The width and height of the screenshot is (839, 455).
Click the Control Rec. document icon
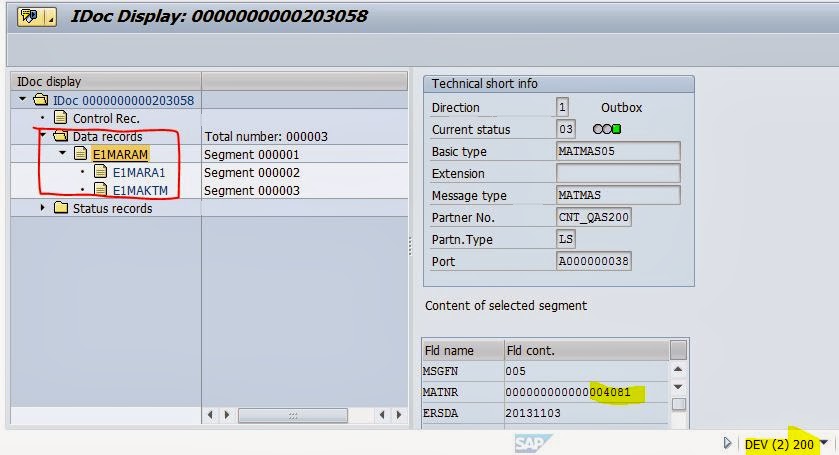[x=60, y=118]
